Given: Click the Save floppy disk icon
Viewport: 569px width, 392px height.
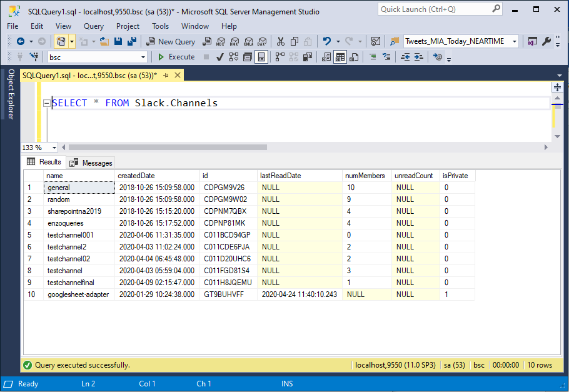Looking at the screenshot, I should click(118, 41).
